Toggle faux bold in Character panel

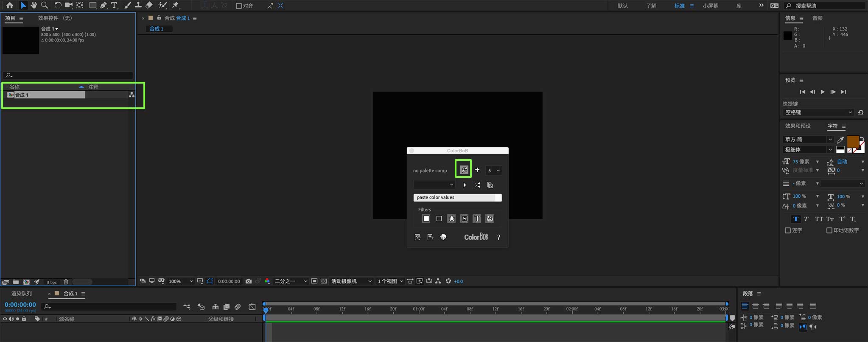point(795,219)
